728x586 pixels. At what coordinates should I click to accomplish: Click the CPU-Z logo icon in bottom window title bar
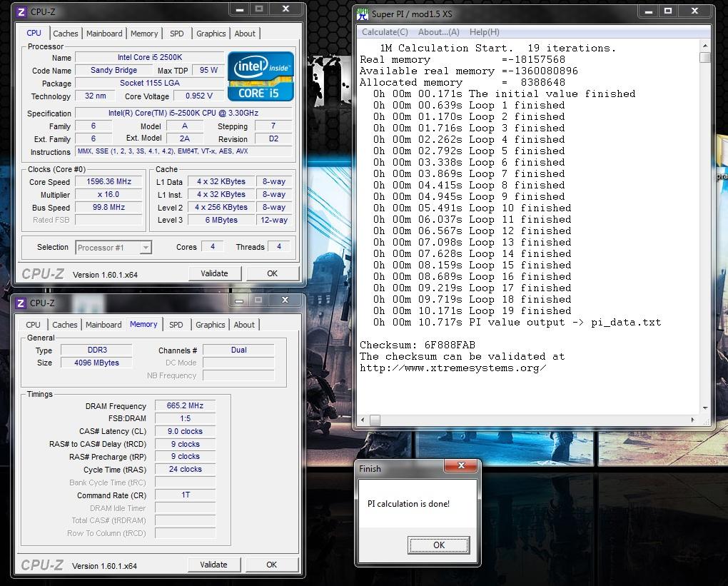point(21,303)
